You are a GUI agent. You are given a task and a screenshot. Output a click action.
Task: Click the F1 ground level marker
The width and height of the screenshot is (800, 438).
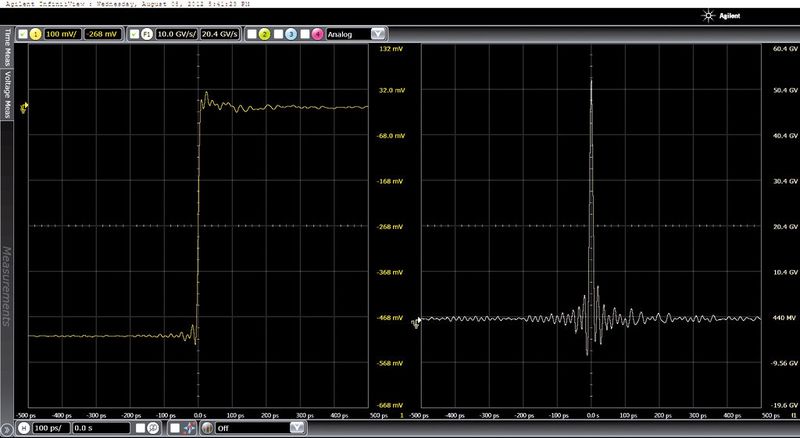coord(417,322)
